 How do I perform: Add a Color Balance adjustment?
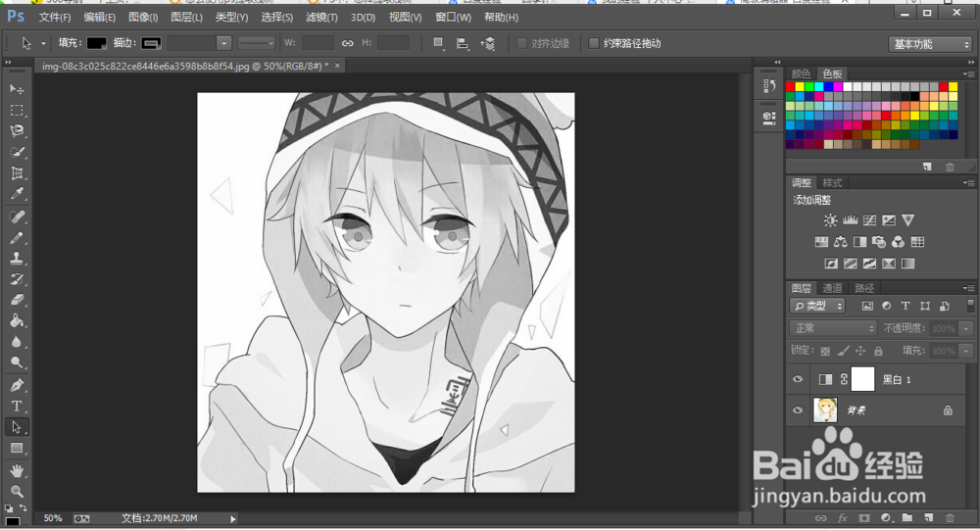click(841, 242)
